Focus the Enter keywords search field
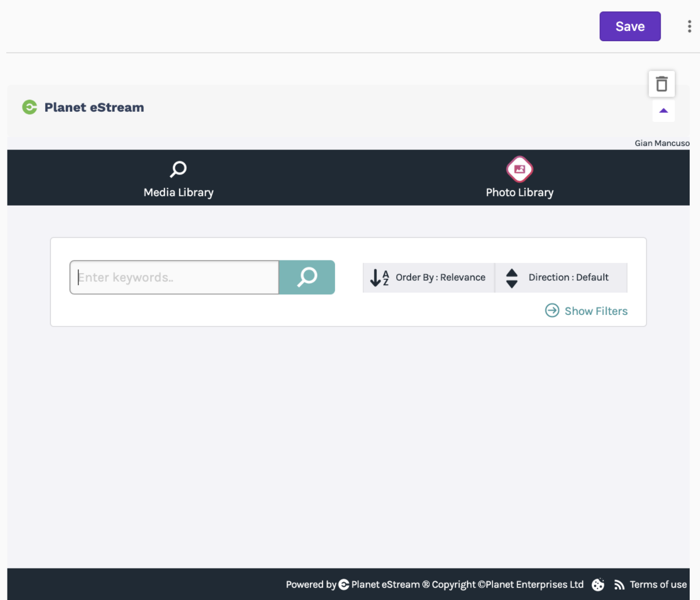The image size is (700, 600). (x=174, y=278)
